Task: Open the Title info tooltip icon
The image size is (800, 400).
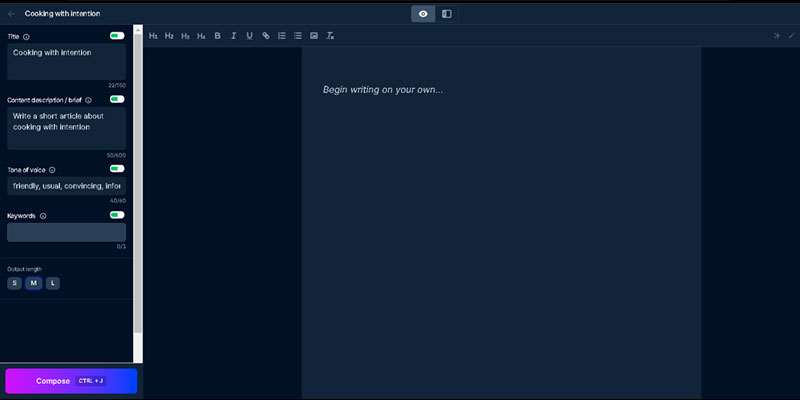Action: click(27, 37)
